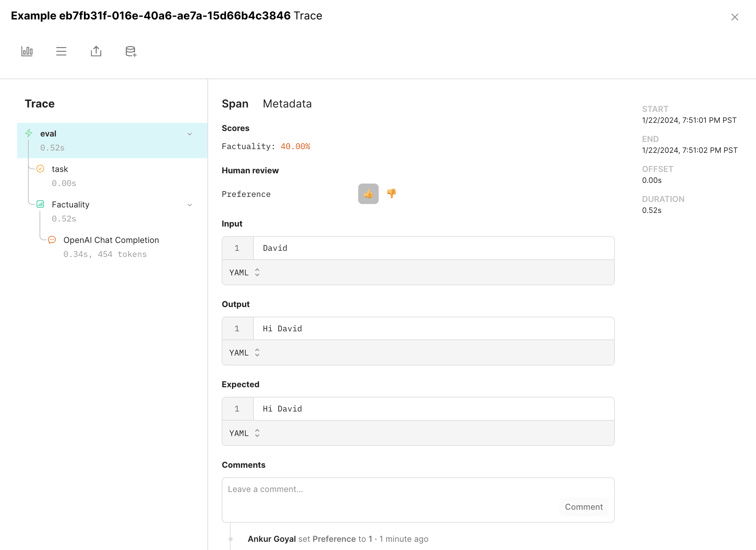The image size is (756, 550).
Task: Click the add-to-dataset database icon
Action: pyautogui.click(x=131, y=51)
